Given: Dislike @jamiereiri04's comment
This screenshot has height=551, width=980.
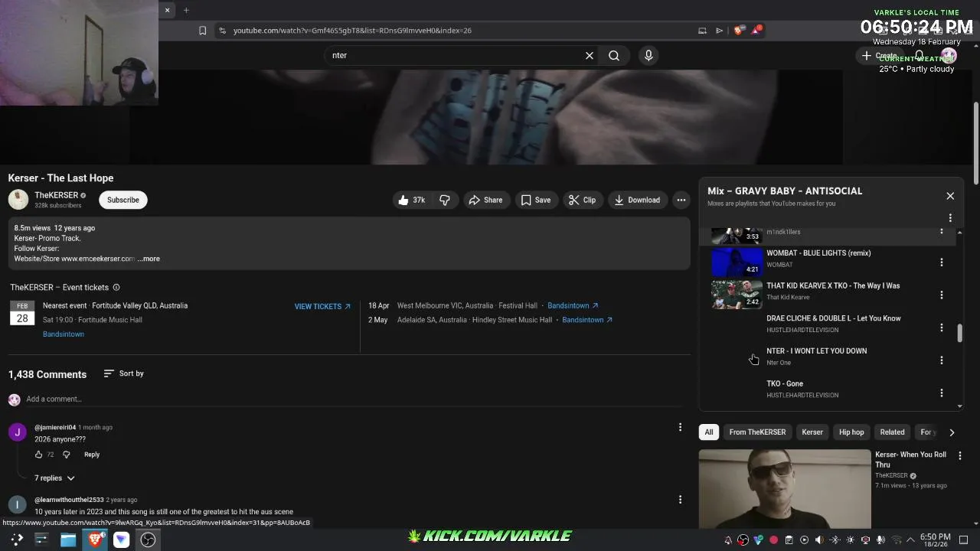Looking at the screenshot, I should [67, 455].
